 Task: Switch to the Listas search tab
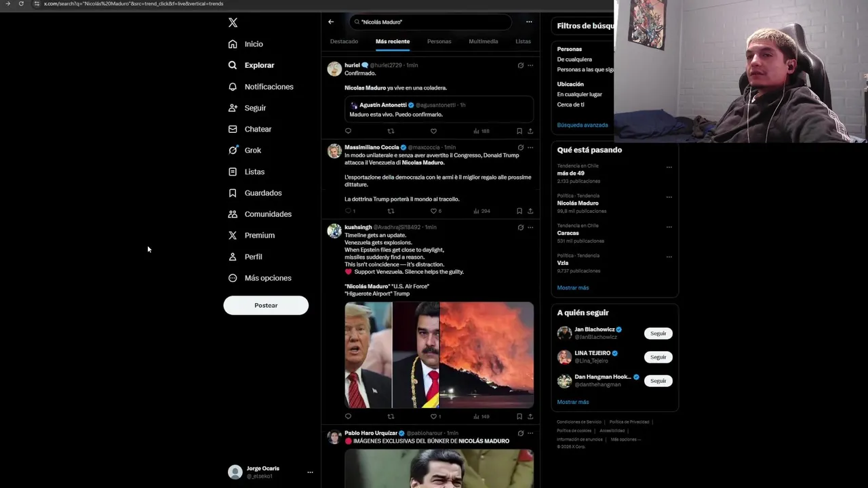523,41
